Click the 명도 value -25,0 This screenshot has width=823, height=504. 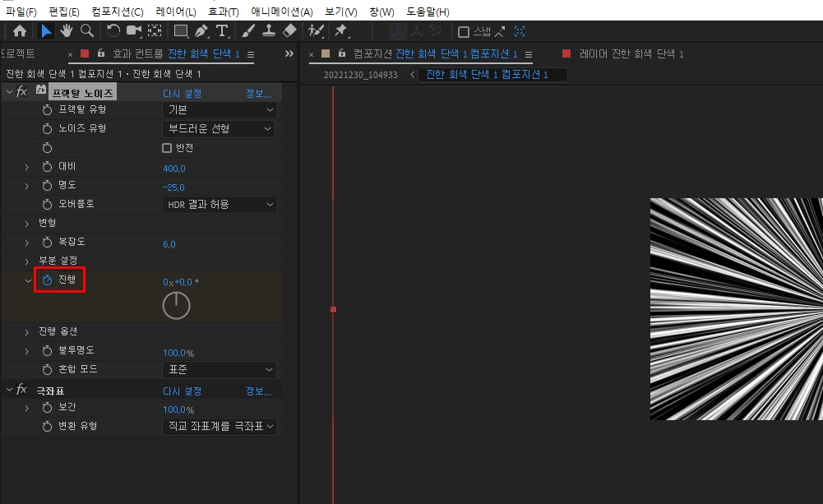click(173, 187)
